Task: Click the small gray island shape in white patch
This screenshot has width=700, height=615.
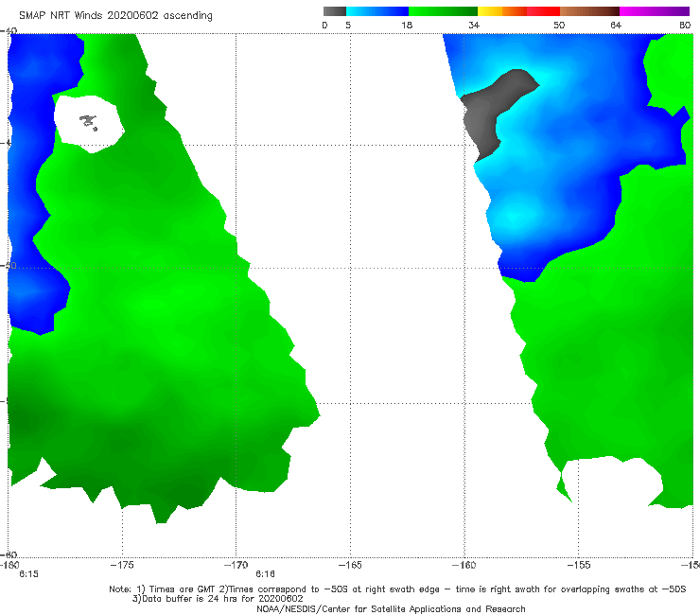Action: tap(88, 121)
